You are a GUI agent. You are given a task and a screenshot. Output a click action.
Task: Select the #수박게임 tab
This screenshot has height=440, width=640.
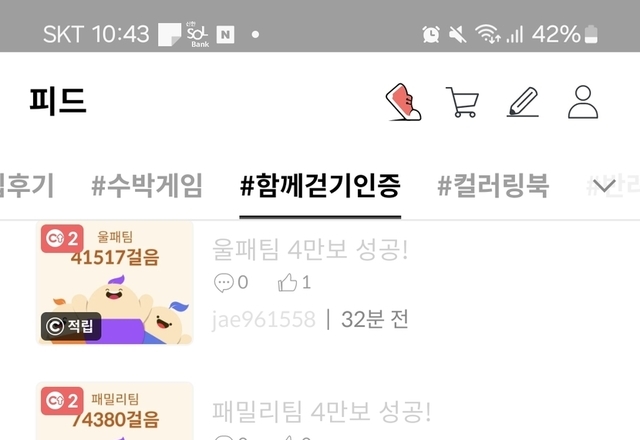[147, 186]
